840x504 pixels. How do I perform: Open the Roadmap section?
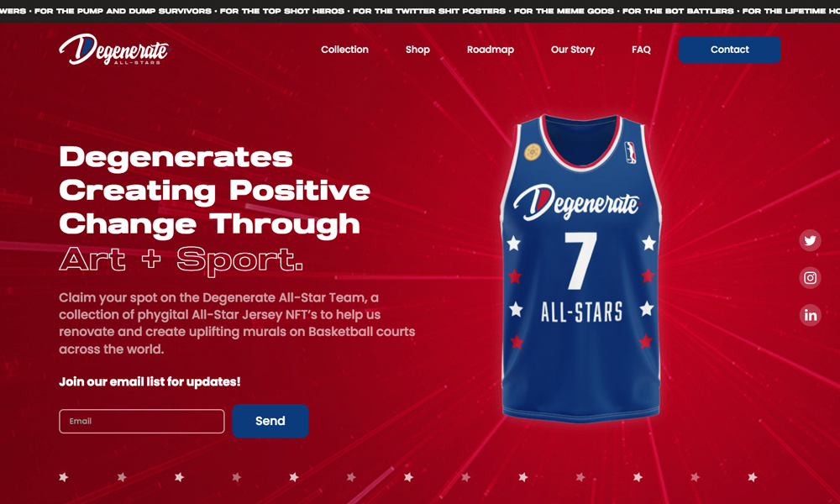tap(491, 50)
